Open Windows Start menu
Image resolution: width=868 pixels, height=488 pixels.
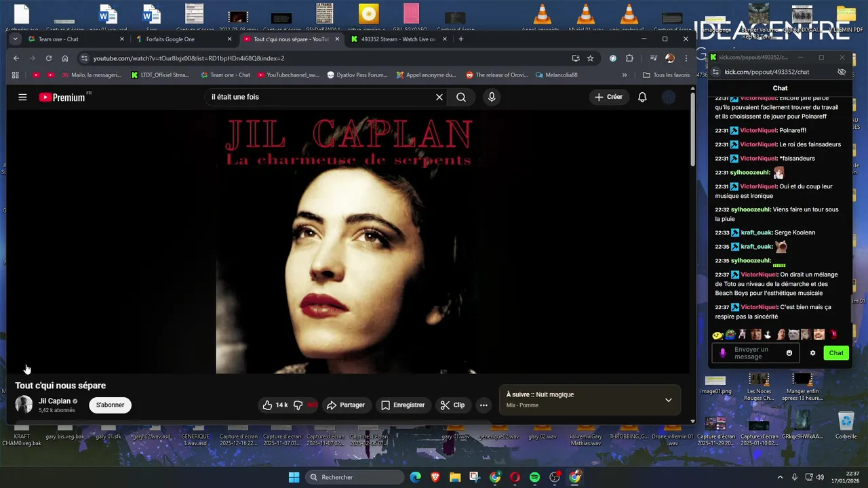294,477
